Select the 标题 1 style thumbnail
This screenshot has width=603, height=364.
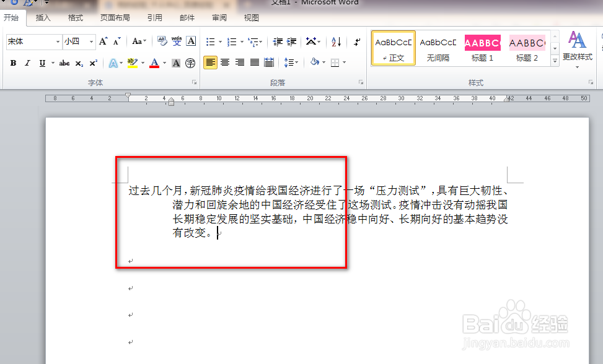[x=482, y=48]
